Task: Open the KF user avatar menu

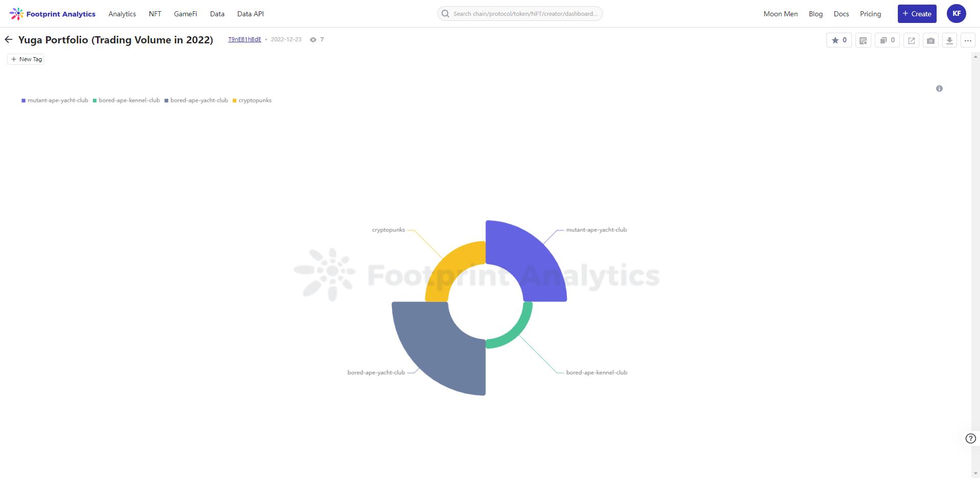Action: pos(956,14)
